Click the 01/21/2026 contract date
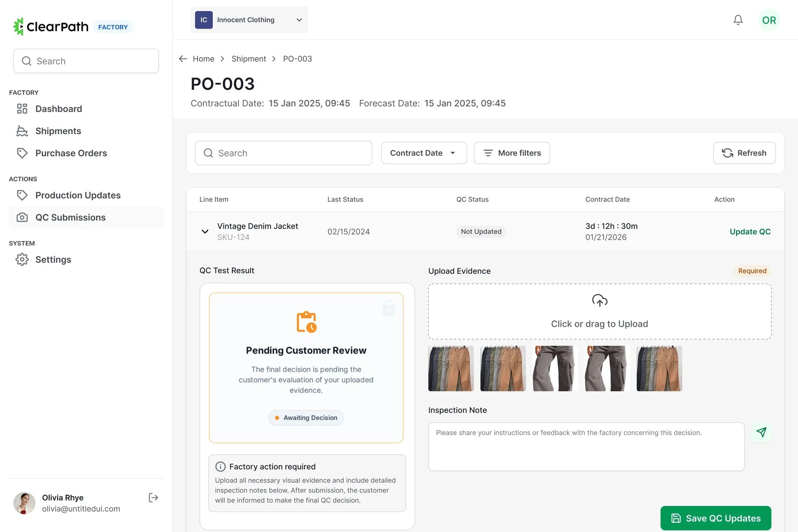This screenshot has height=532, width=798. pyautogui.click(x=606, y=237)
